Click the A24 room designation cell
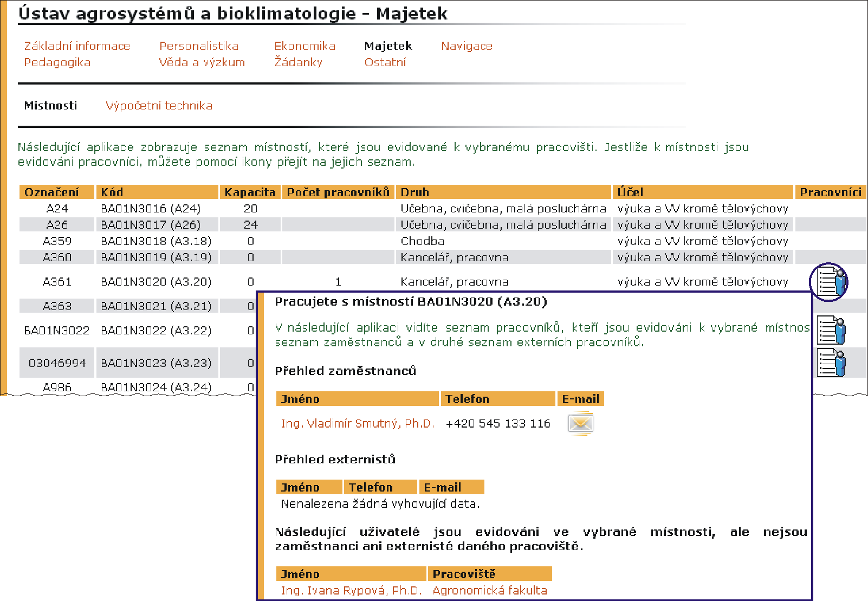Image resolution: width=868 pixels, height=601 pixels. tap(57, 209)
